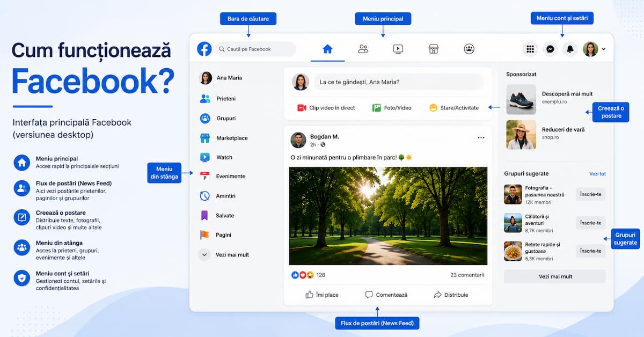Click the Facebook logo icon
This screenshot has height=337, width=644.
point(204,49)
